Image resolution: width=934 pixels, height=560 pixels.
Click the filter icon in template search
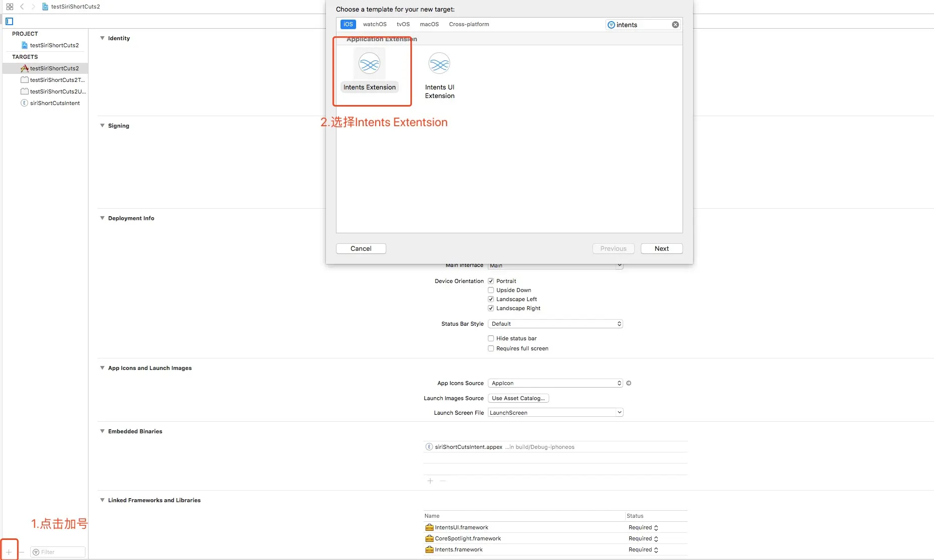tap(611, 25)
